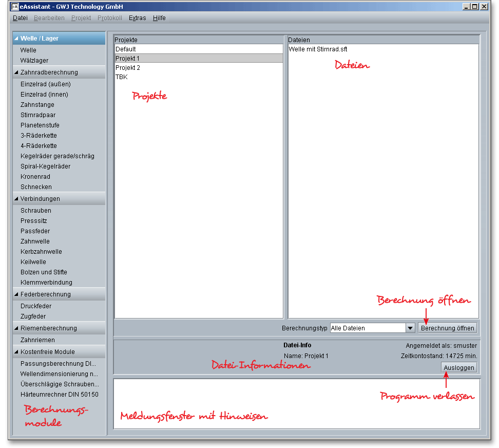The image size is (499, 448).
Task: Open the Berechnungstyp dropdown arrow
Action: (x=410, y=328)
